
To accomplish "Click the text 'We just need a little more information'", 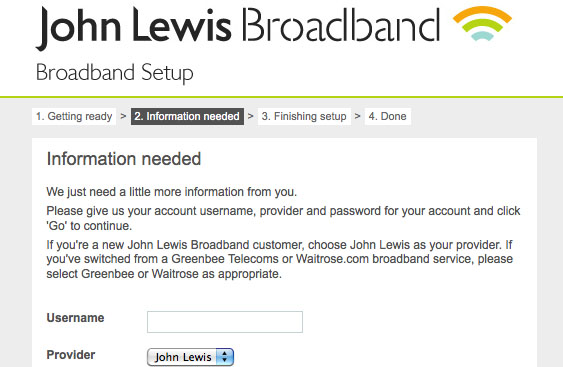I will [145, 192].
